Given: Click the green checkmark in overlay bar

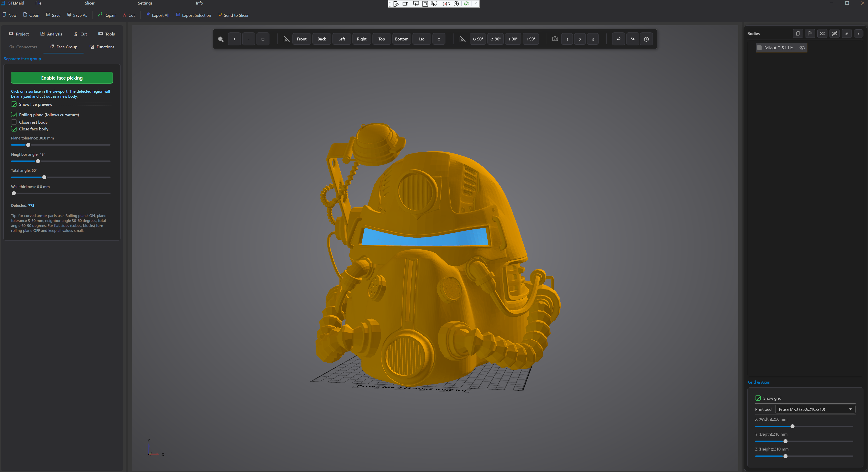Looking at the screenshot, I should (x=466, y=4).
